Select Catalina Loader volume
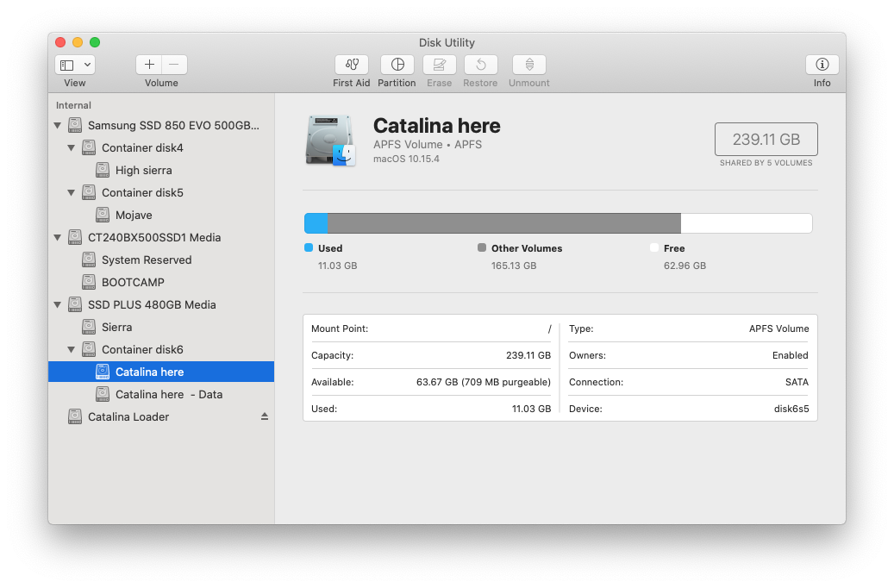Screen dimensions: 894x588 [161, 417]
